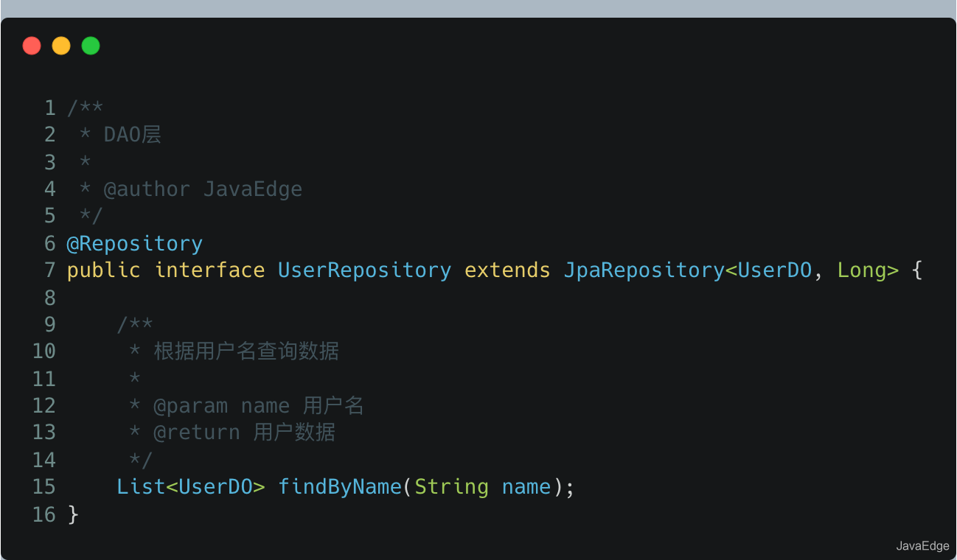Click the '@return' Javadoc tag
This screenshot has height=560, width=957.
196,433
